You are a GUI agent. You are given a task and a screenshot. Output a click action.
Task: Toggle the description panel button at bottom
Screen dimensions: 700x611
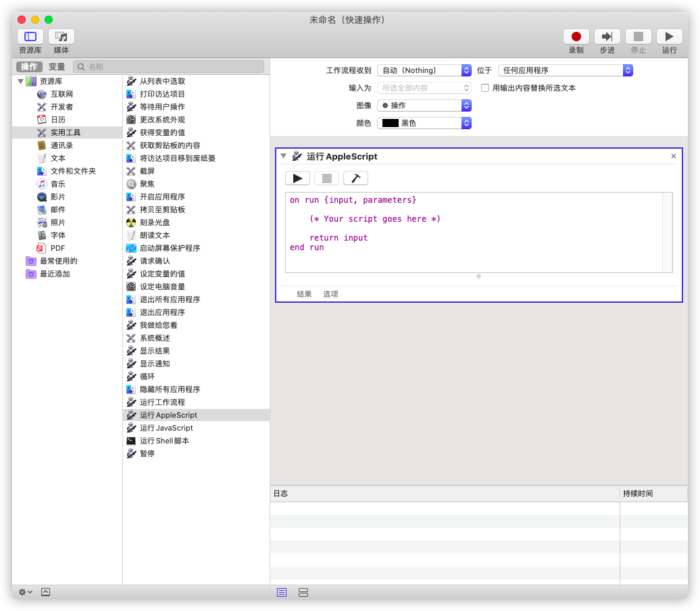(x=45, y=592)
